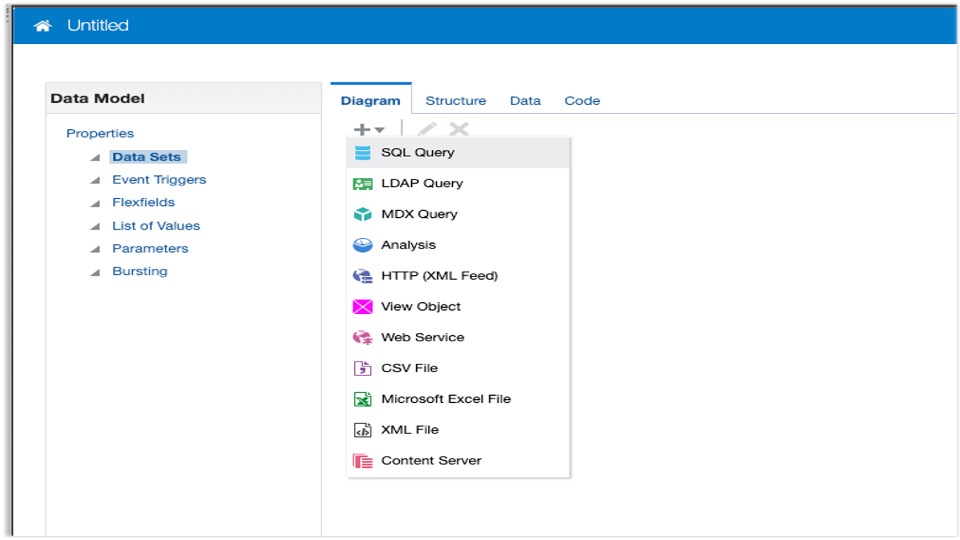Image resolution: width=960 pixels, height=540 pixels.
Task: Select Parameters in the tree
Action: click(x=150, y=249)
